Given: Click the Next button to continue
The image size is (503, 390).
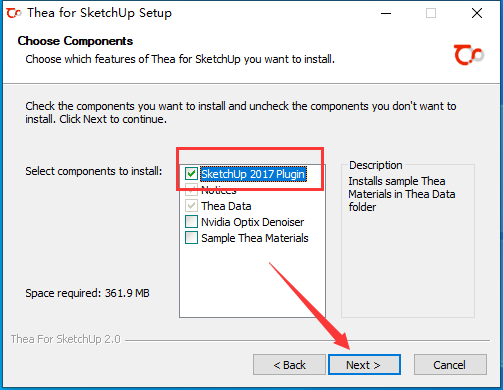Looking at the screenshot, I should click(x=364, y=365).
